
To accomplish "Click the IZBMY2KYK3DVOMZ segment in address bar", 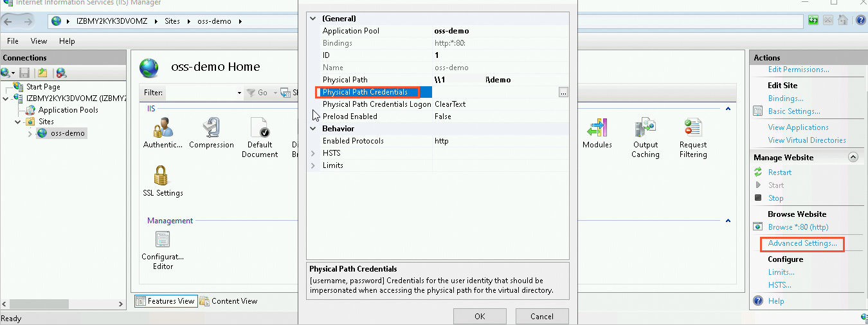I will (112, 21).
